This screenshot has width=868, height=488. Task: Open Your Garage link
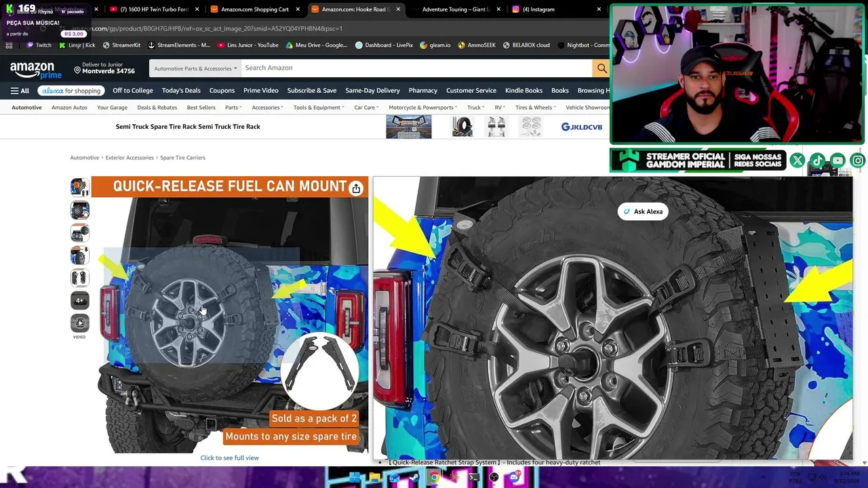click(x=113, y=108)
